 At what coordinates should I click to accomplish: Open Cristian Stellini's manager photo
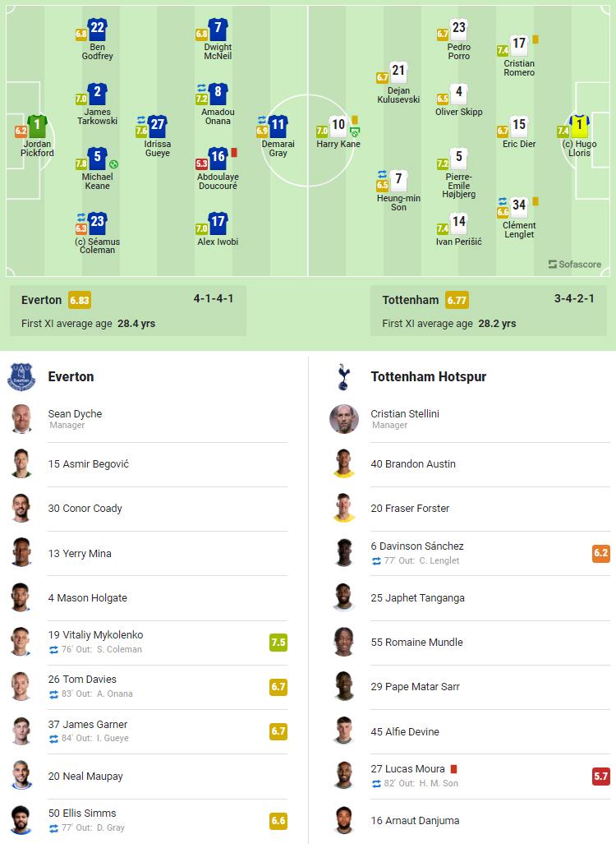coord(344,419)
